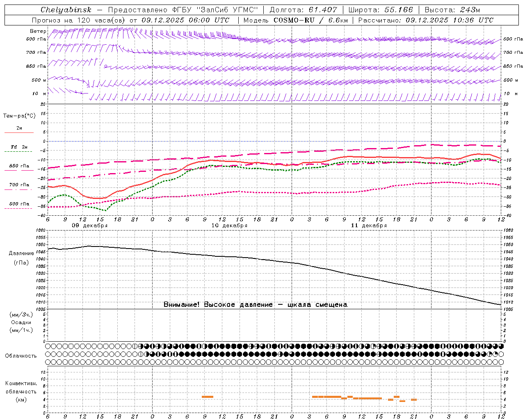Click the Chelyabinsk station title
This screenshot has width=525, height=420.
[66, 10]
